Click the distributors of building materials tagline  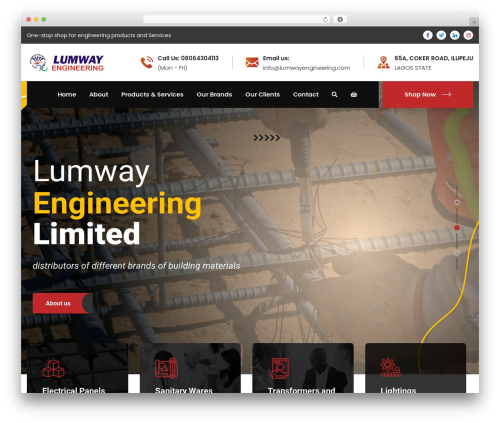click(x=136, y=266)
